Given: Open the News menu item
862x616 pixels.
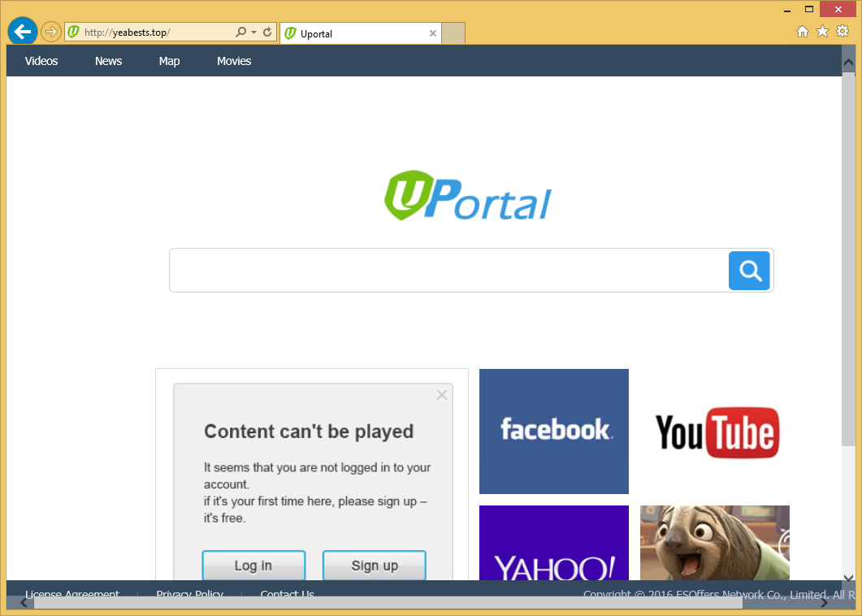Looking at the screenshot, I should [x=108, y=61].
